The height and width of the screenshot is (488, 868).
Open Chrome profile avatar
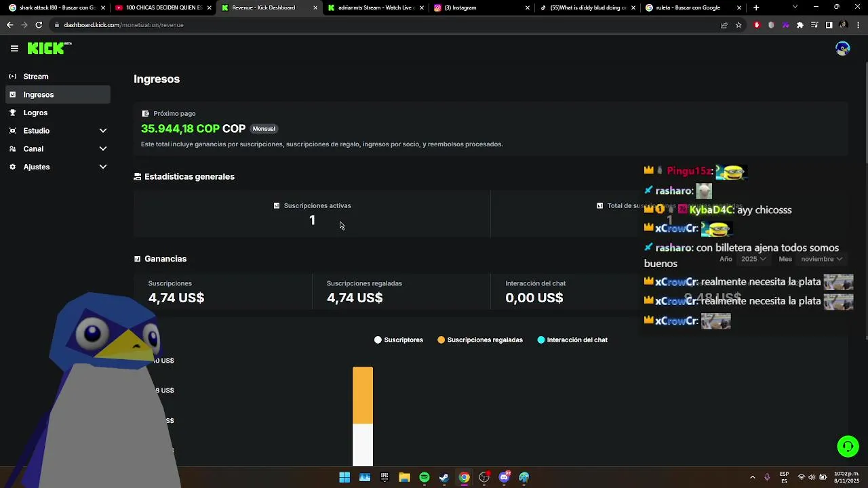(843, 25)
